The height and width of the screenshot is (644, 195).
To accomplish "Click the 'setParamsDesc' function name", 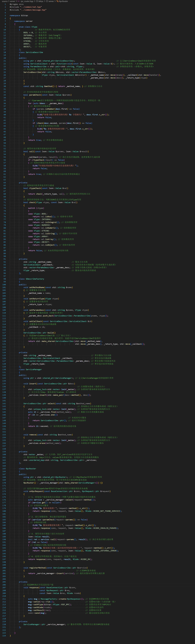I will (x=37, y=310).
